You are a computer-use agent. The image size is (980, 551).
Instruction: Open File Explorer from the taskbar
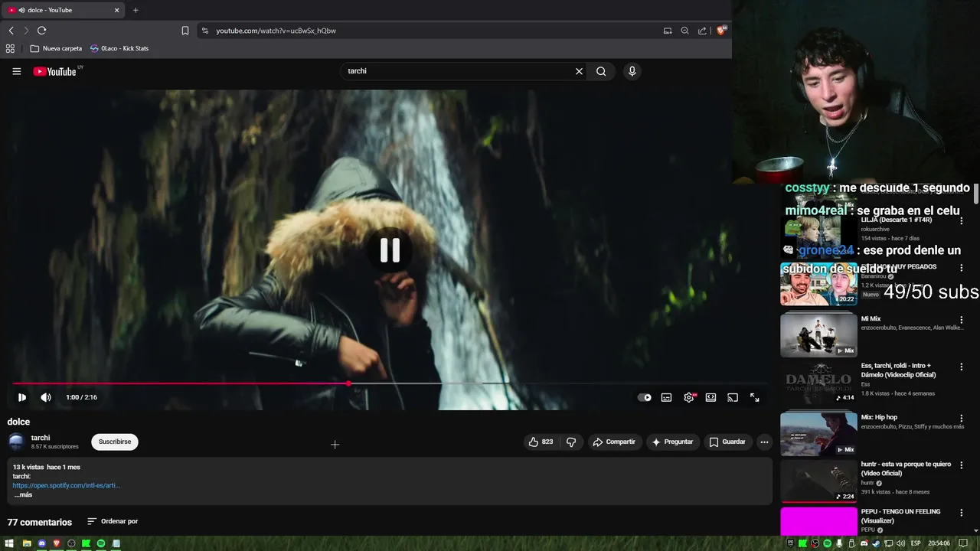pyautogui.click(x=27, y=543)
